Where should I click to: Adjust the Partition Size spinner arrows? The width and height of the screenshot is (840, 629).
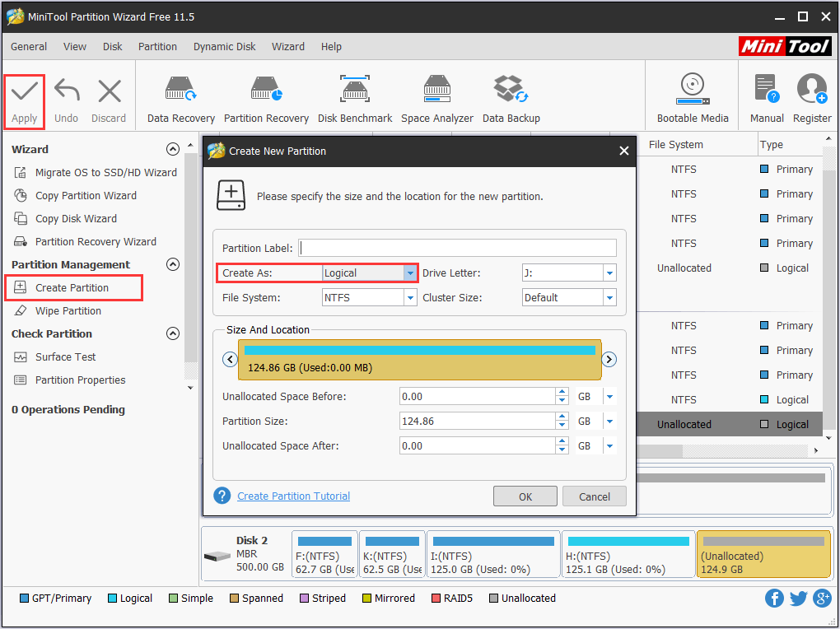(562, 422)
